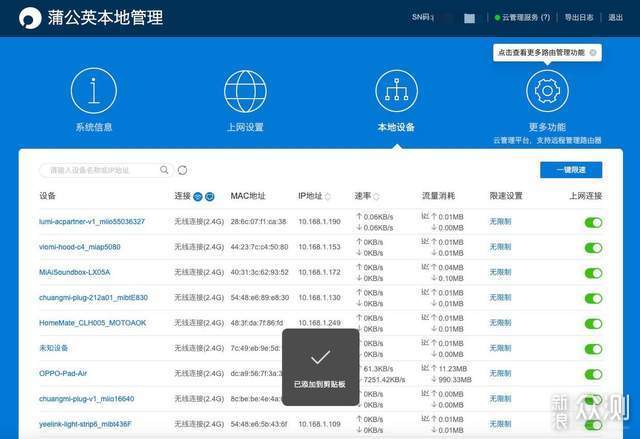This screenshot has height=439, width=640.
Task: Click the 已添加到剪贴板 confirmation popup
Action: click(320, 367)
